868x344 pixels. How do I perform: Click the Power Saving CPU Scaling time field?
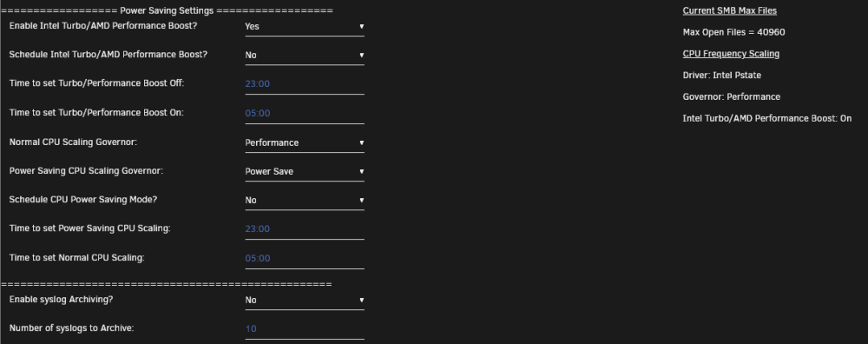(305, 229)
